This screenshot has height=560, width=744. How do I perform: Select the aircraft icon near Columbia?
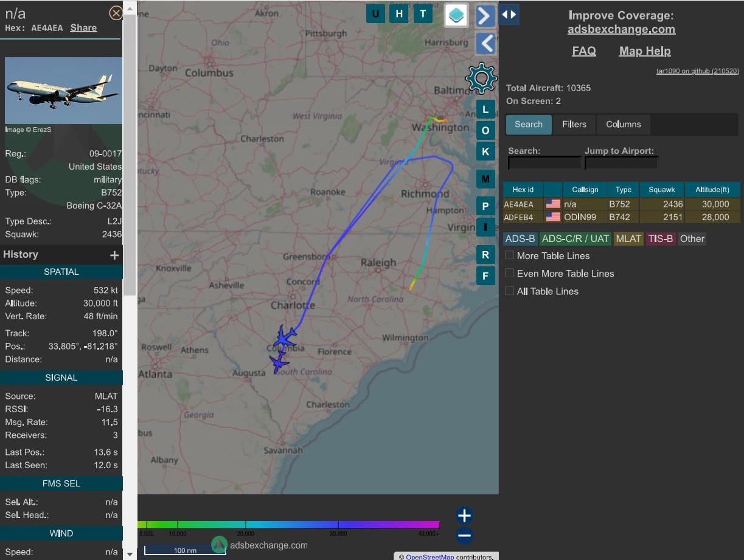pos(285,336)
